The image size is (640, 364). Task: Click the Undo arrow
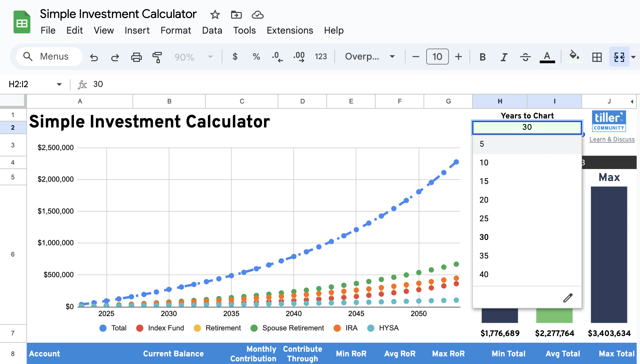[x=94, y=57]
